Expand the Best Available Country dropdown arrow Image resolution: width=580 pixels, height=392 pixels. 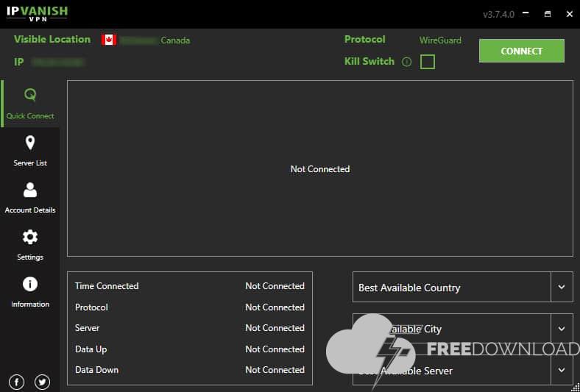tap(562, 287)
